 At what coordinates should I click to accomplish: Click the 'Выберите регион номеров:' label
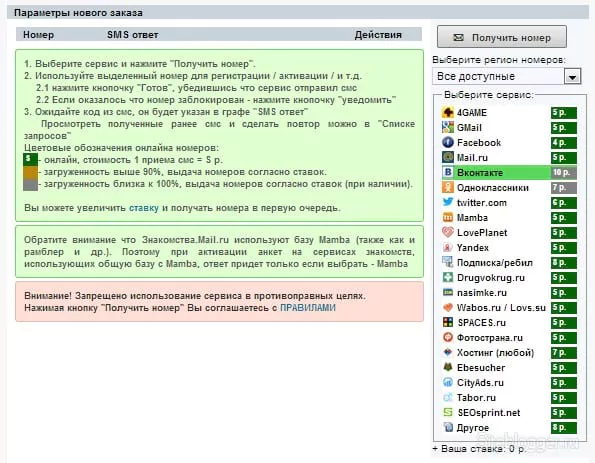[499, 60]
